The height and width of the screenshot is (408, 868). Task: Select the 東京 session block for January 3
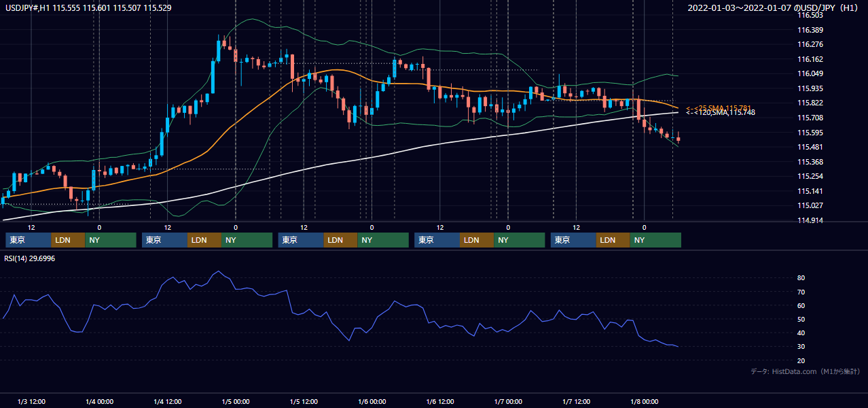(28, 240)
